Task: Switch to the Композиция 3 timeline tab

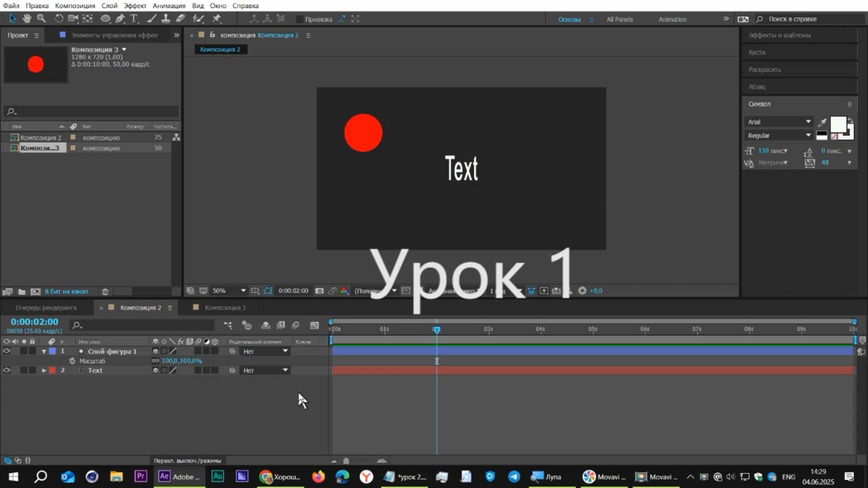Action: [x=225, y=307]
